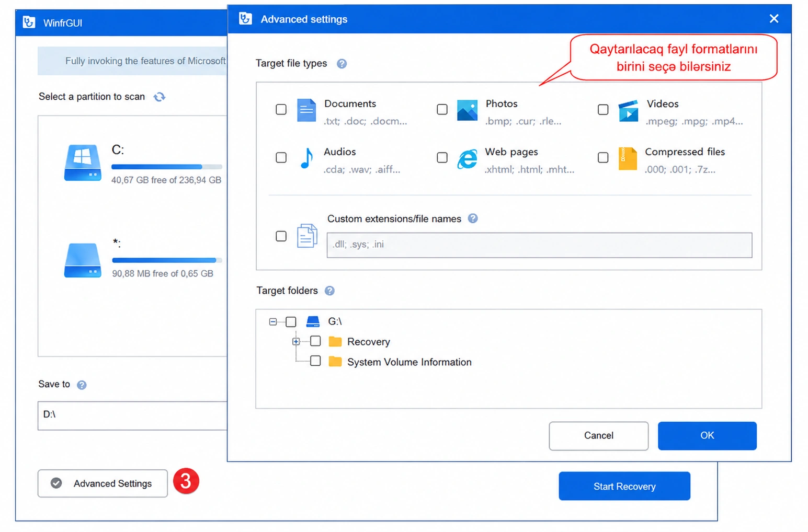
Task: Click the Videos file type icon
Action: (x=628, y=111)
